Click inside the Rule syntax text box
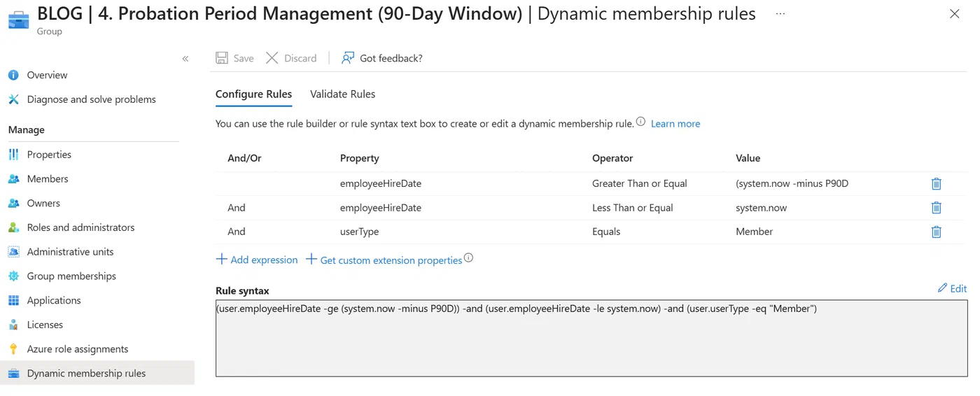The width and height of the screenshot is (980, 396). pyautogui.click(x=591, y=339)
